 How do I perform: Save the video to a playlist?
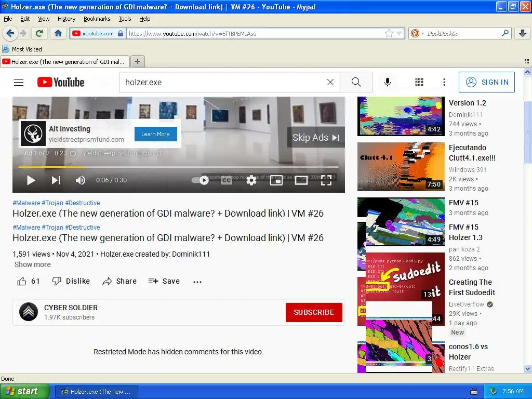point(164,281)
